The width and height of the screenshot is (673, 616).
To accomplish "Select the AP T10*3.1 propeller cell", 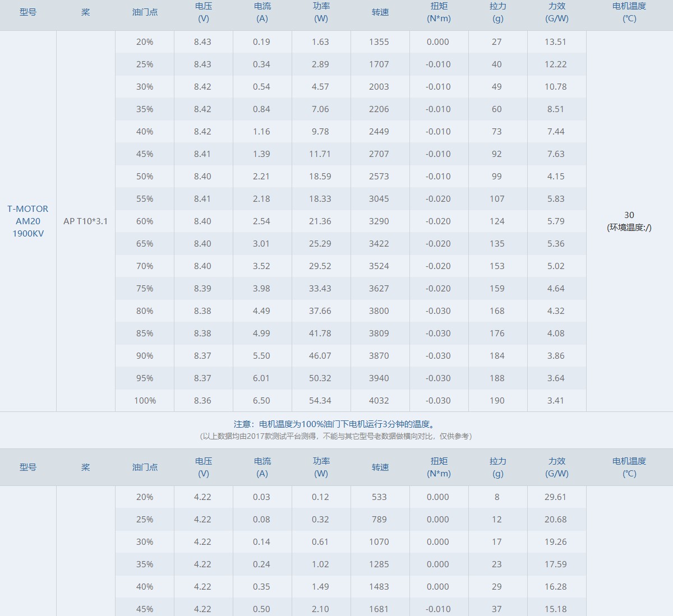I will [x=85, y=221].
